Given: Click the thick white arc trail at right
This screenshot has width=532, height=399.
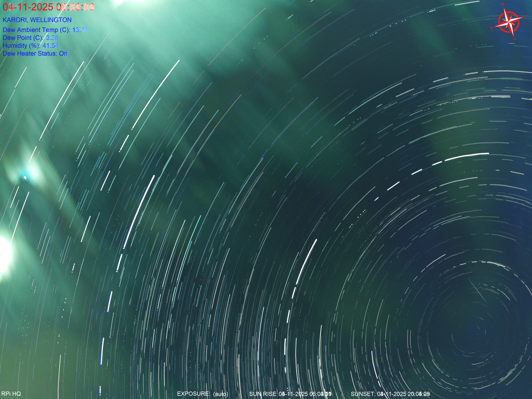Looking at the screenshot, I should (467, 156).
